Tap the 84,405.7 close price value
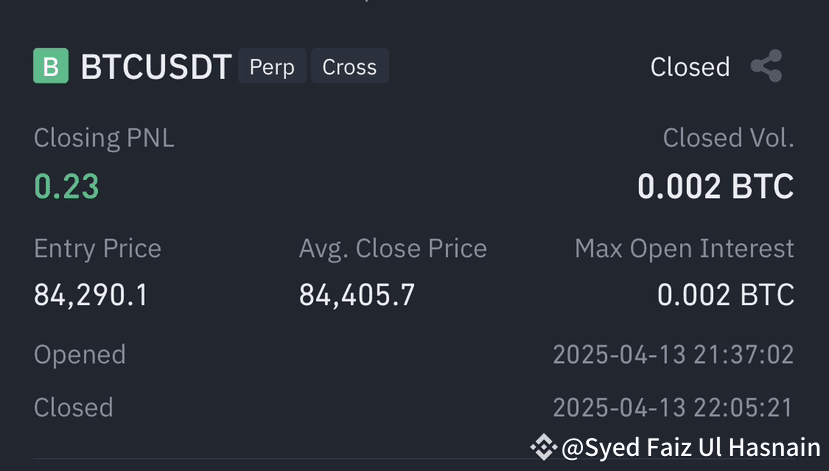The height and width of the screenshot is (471, 829). click(x=357, y=295)
